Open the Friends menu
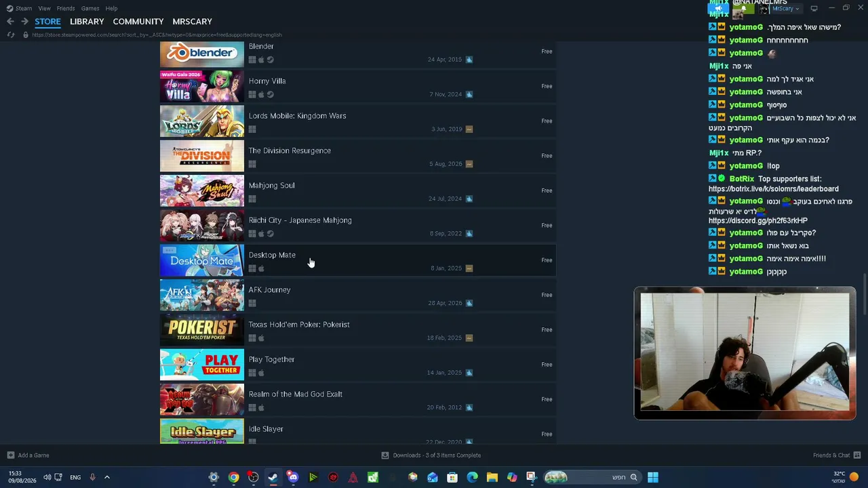The height and width of the screenshot is (488, 868). coord(66,8)
